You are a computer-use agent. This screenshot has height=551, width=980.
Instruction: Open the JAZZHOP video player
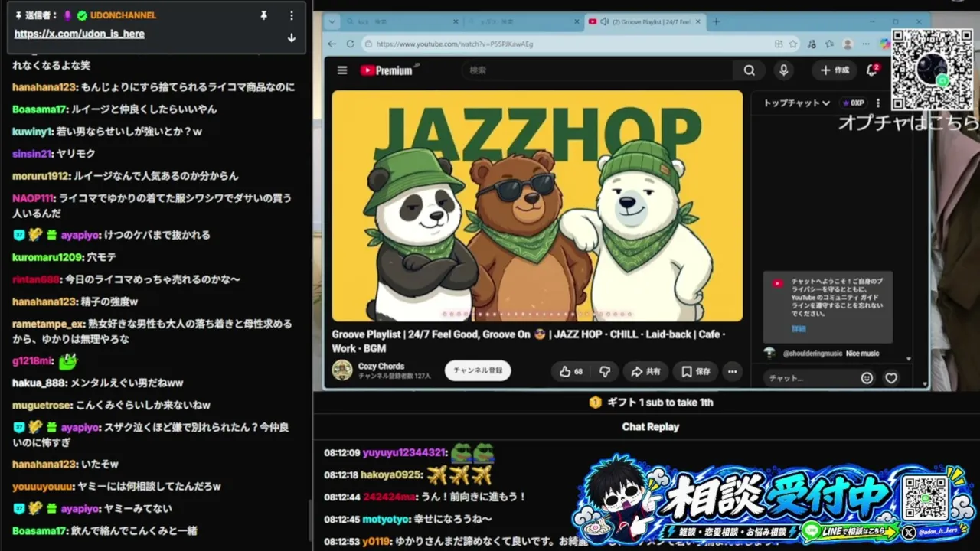(537, 206)
